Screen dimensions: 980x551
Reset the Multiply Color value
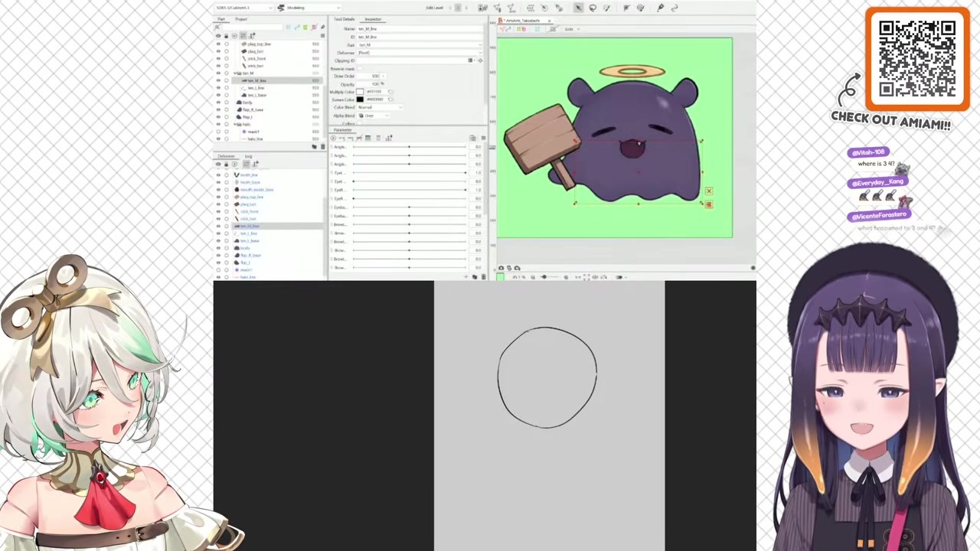(390, 92)
